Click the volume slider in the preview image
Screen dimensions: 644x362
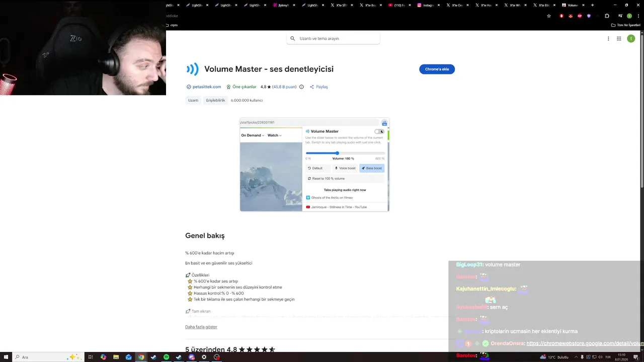345,153
